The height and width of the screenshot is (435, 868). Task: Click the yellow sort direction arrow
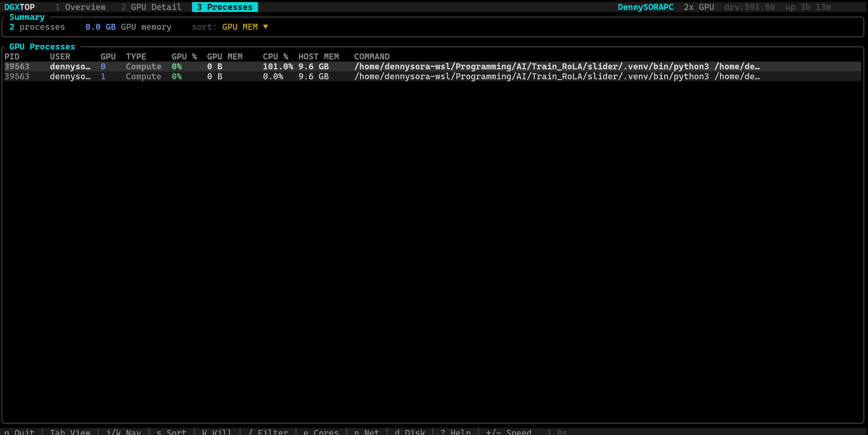266,27
